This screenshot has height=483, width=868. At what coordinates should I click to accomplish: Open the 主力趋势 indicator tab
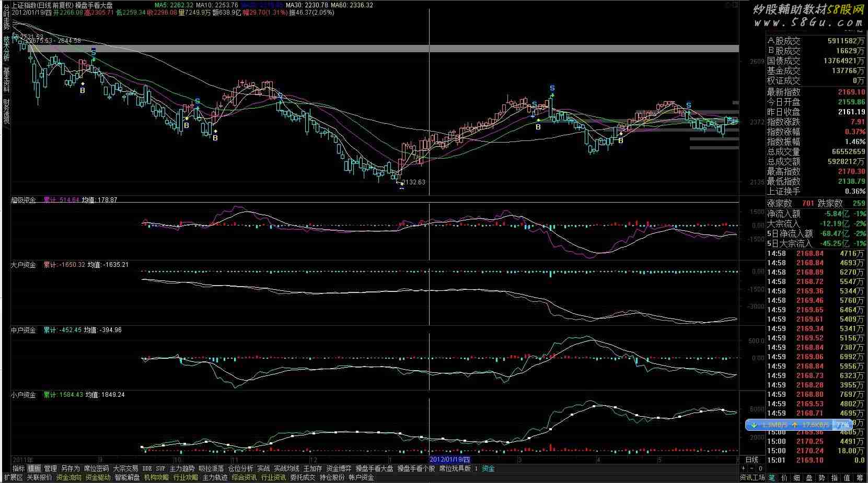pyautogui.click(x=182, y=468)
